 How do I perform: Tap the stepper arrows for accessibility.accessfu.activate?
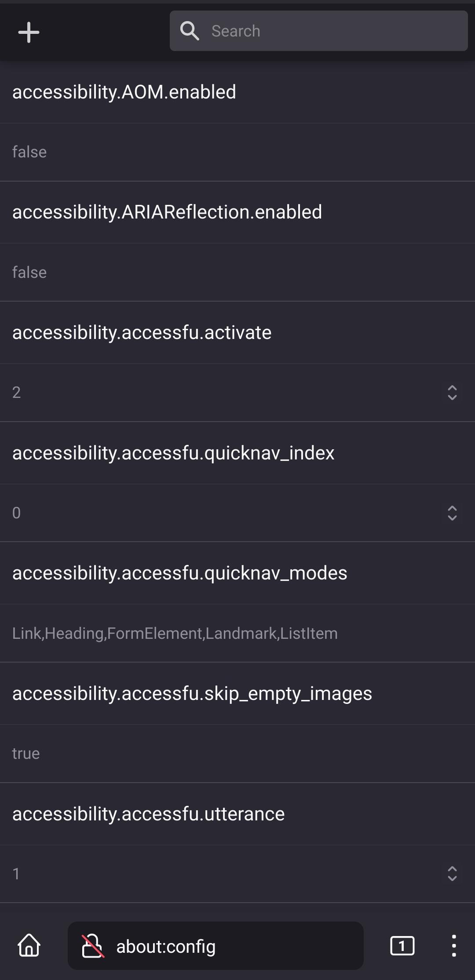(x=453, y=393)
